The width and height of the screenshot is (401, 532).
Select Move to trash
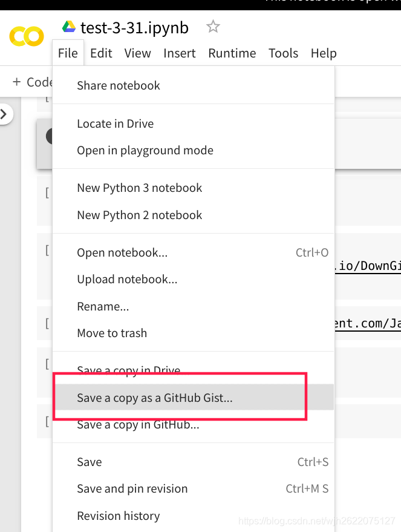[x=193, y=333]
